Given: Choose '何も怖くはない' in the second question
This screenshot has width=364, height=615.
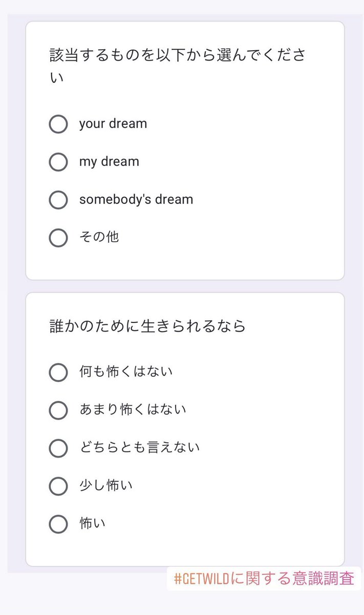Looking at the screenshot, I should tap(58, 373).
